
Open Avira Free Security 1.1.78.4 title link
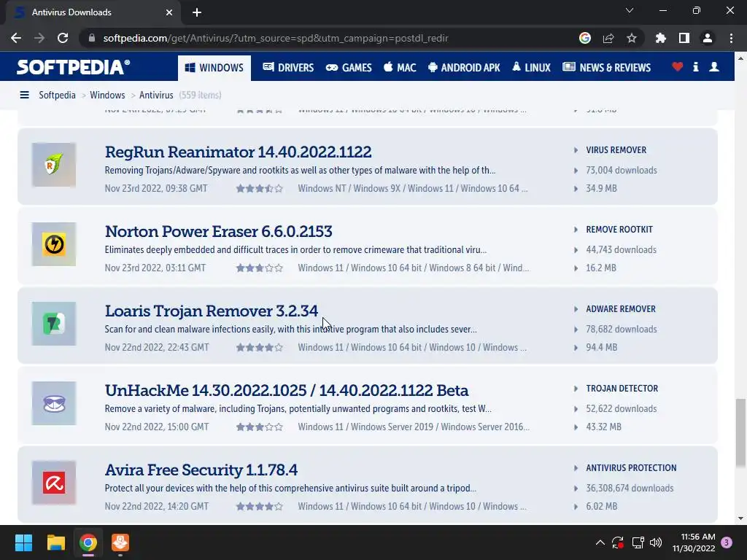(201, 470)
